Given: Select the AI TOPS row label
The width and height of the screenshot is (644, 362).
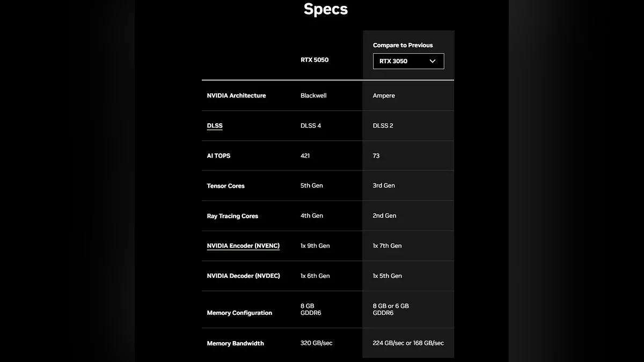Looking at the screenshot, I should coord(218,156).
